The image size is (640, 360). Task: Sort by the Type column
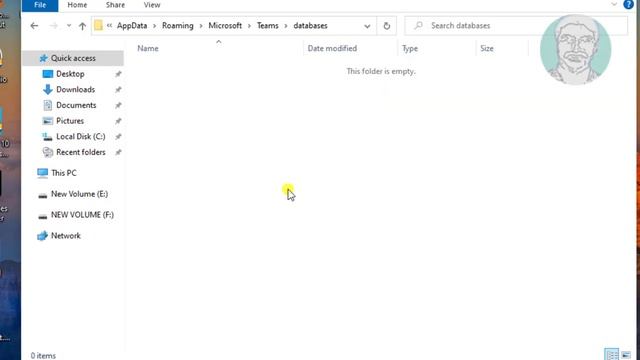tap(410, 48)
